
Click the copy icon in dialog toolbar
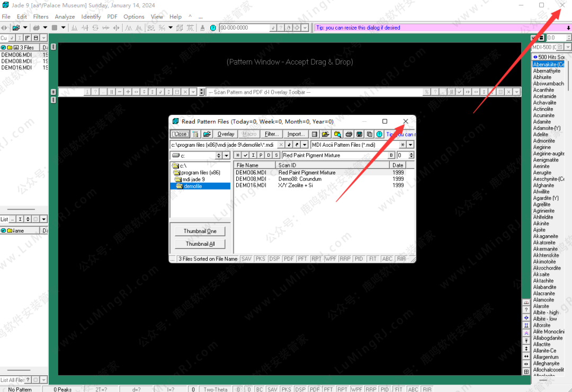coord(370,135)
